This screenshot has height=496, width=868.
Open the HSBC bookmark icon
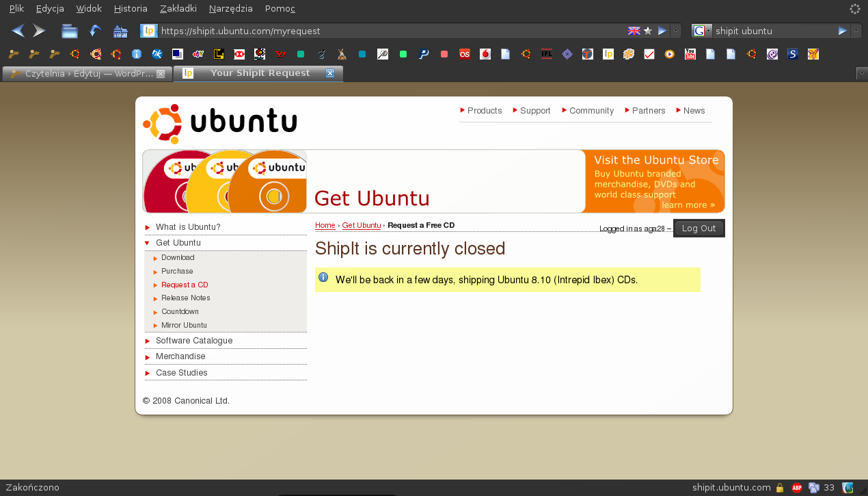click(x=239, y=54)
